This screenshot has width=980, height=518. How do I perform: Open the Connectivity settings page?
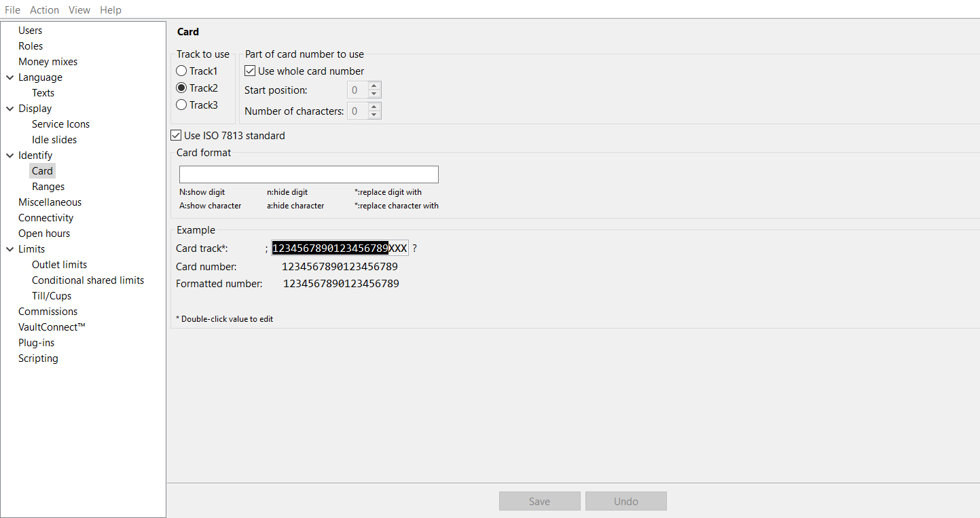(46, 217)
